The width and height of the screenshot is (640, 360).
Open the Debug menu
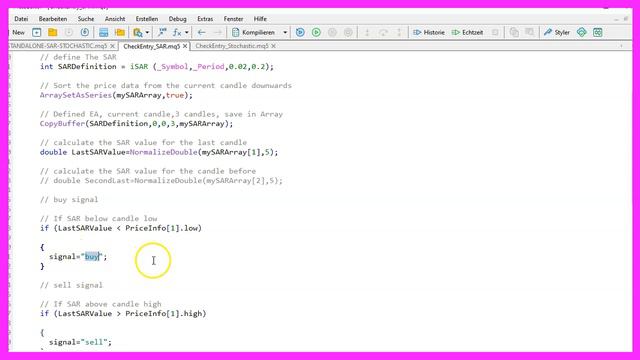click(x=178, y=19)
